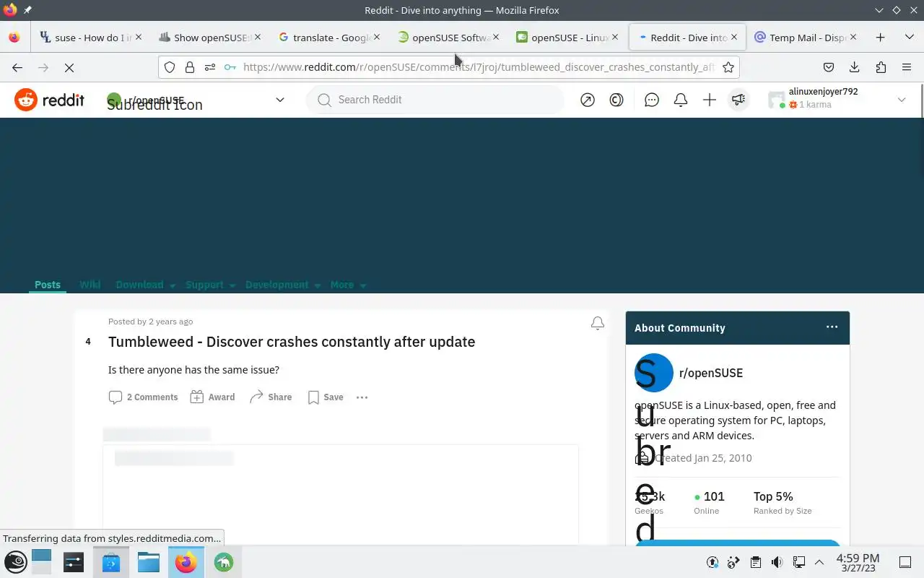Click the address bar URL

pyautogui.click(x=478, y=67)
